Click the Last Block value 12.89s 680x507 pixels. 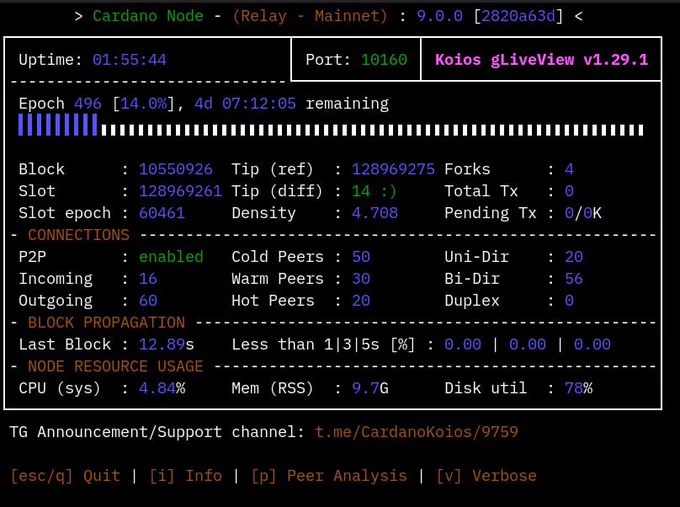pyautogui.click(x=167, y=344)
